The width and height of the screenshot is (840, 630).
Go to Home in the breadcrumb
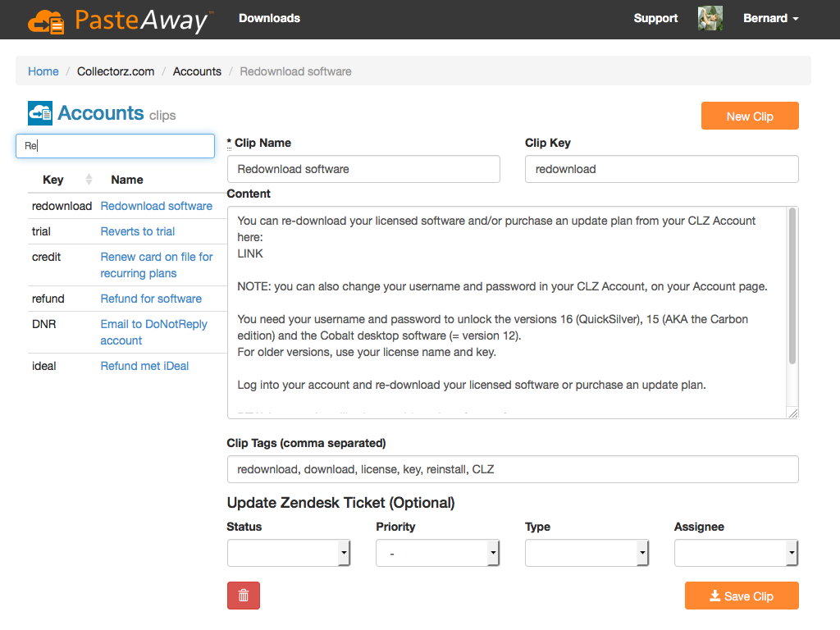pyautogui.click(x=43, y=71)
